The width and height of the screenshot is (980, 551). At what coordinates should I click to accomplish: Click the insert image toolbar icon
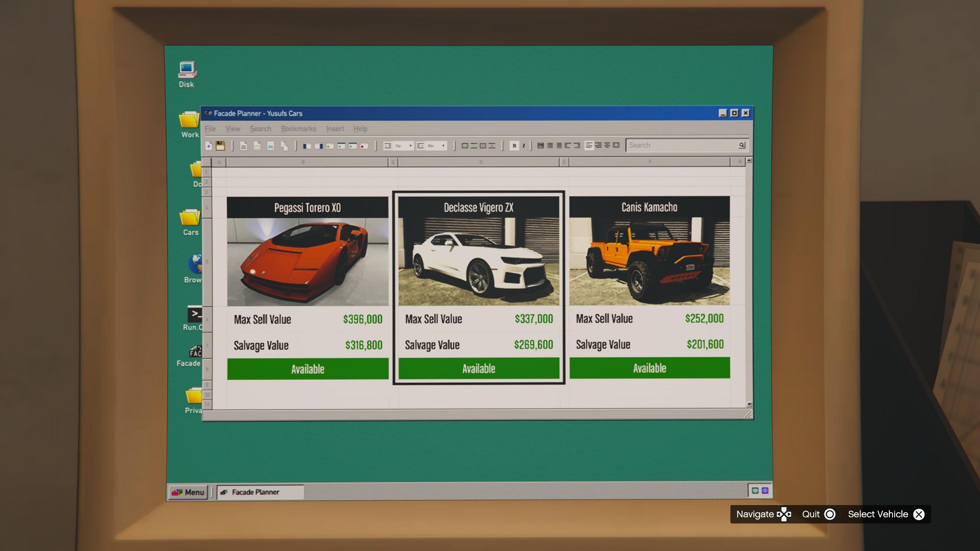click(x=271, y=146)
